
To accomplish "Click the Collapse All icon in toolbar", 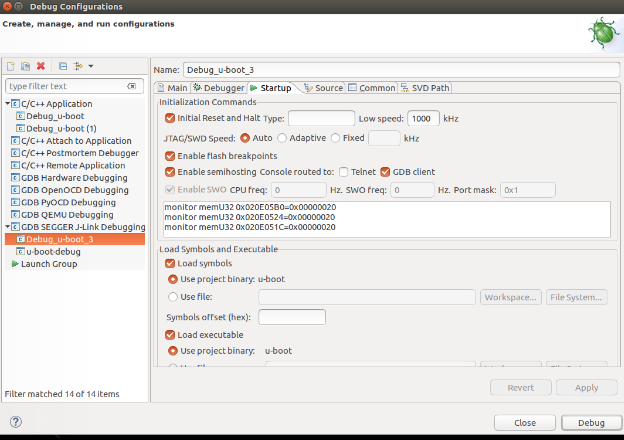I will click(x=63, y=66).
